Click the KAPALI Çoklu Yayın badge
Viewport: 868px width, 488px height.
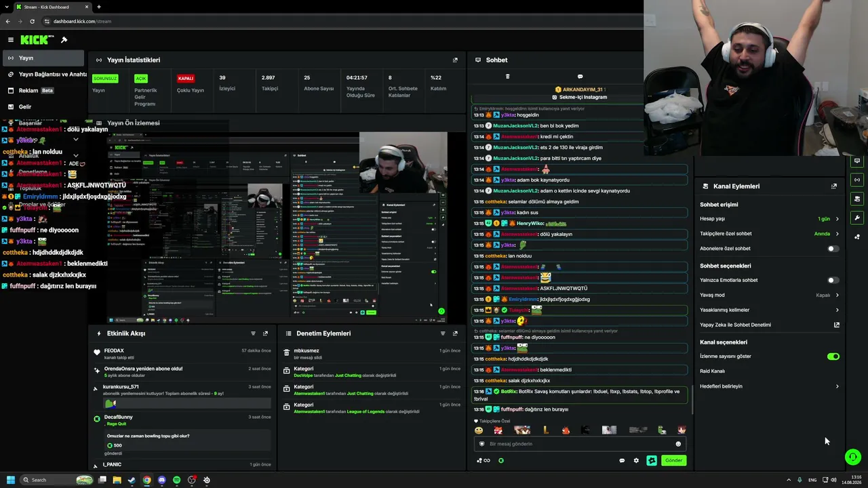point(185,79)
